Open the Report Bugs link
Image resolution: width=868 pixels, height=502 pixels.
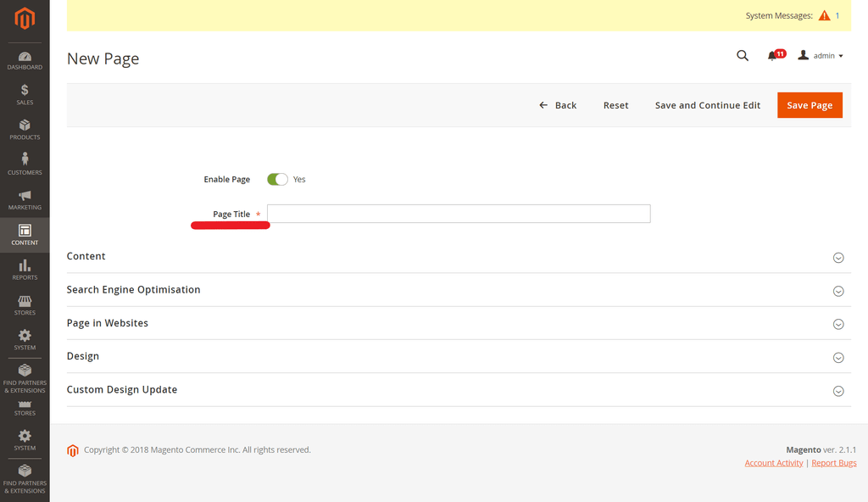coord(834,463)
